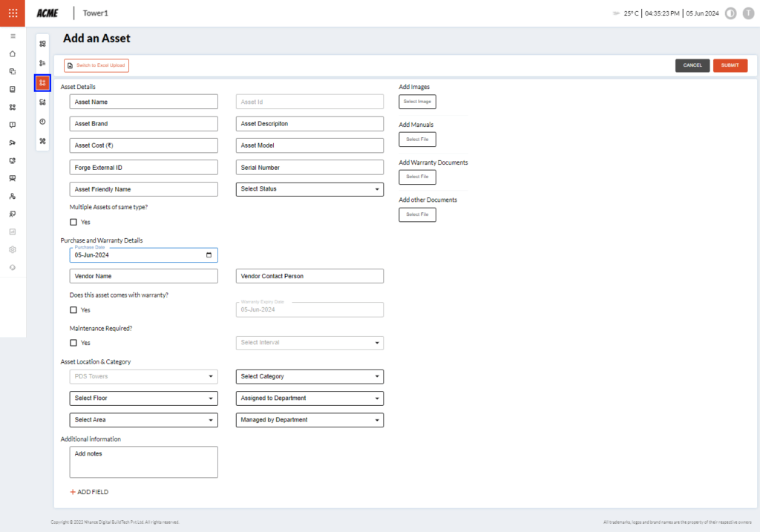This screenshot has height=532, width=760.
Task: Click the clock icon in secondary toolbar
Action: [42, 122]
